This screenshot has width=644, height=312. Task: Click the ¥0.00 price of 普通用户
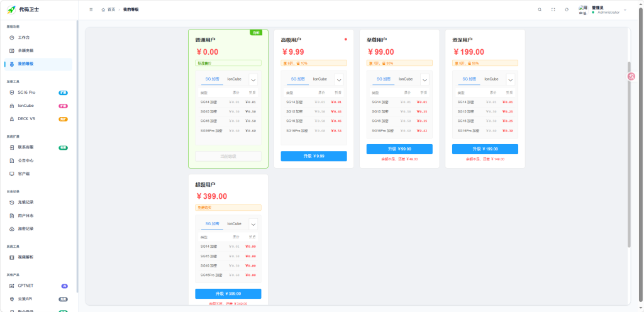click(x=208, y=52)
